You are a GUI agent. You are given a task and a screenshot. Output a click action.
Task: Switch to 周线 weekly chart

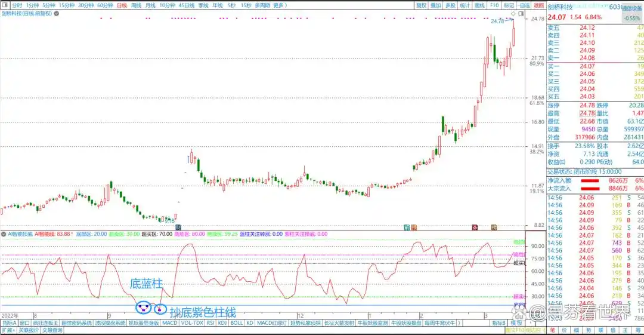pos(136,5)
